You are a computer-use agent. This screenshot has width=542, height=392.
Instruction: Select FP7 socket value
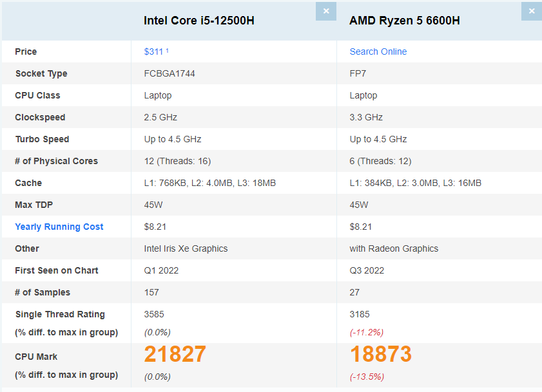(358, 73)
